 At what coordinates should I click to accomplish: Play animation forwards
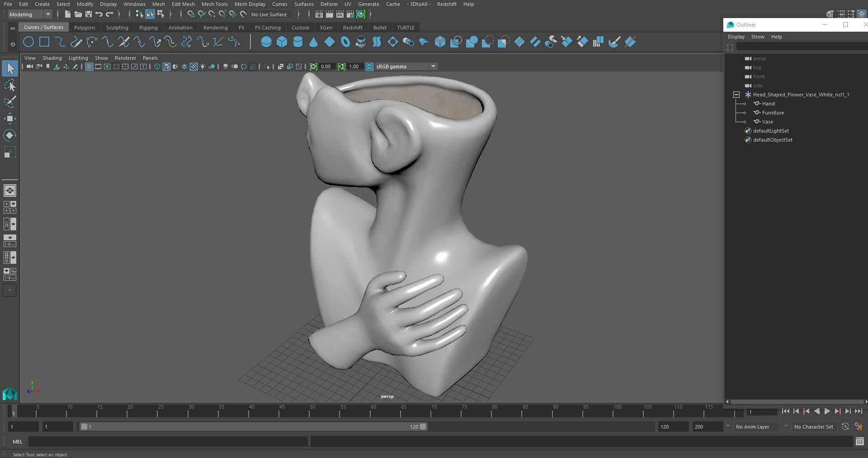coord(827,411)
